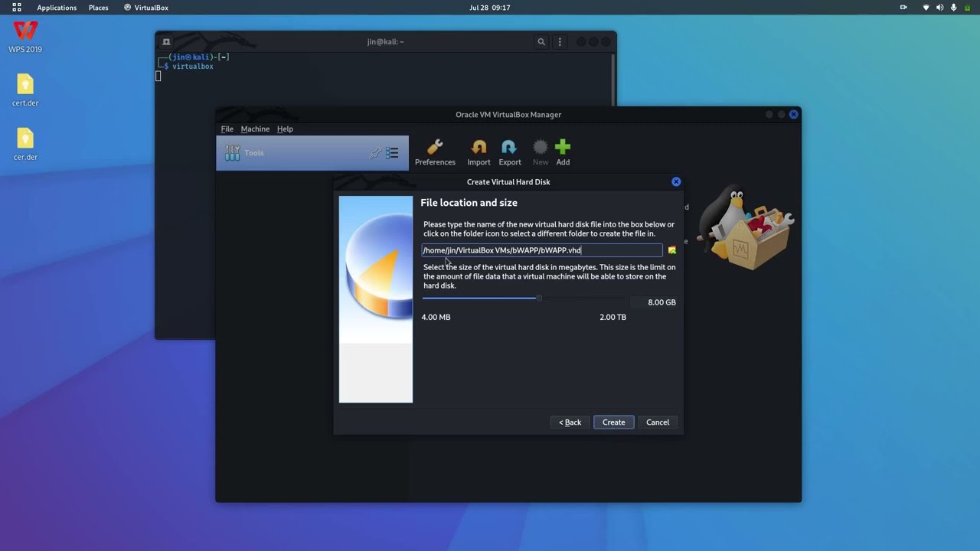
Task: Open the terminal three-dot menu
Action: [x=560, y=42]
